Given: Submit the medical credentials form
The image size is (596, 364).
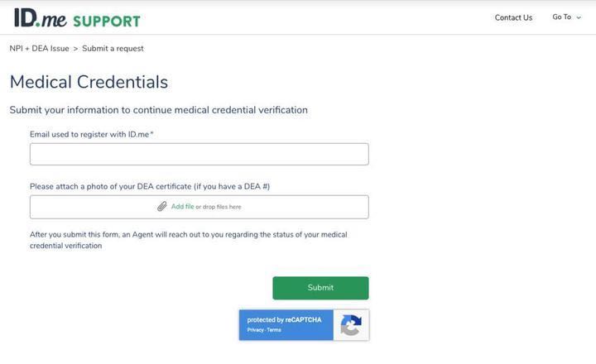Looking at the screenshot, I should click(320, 288).
